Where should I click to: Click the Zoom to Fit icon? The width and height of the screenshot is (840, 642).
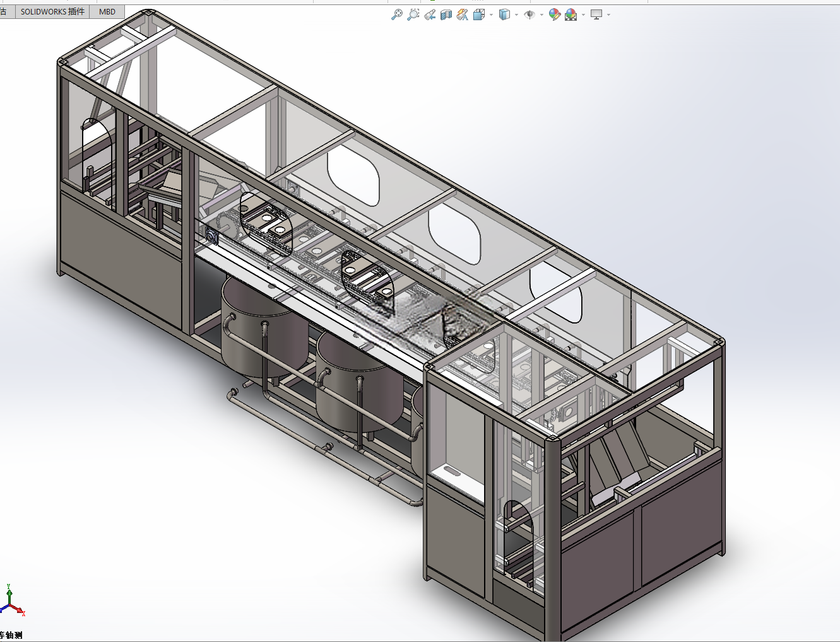(396, 15)
